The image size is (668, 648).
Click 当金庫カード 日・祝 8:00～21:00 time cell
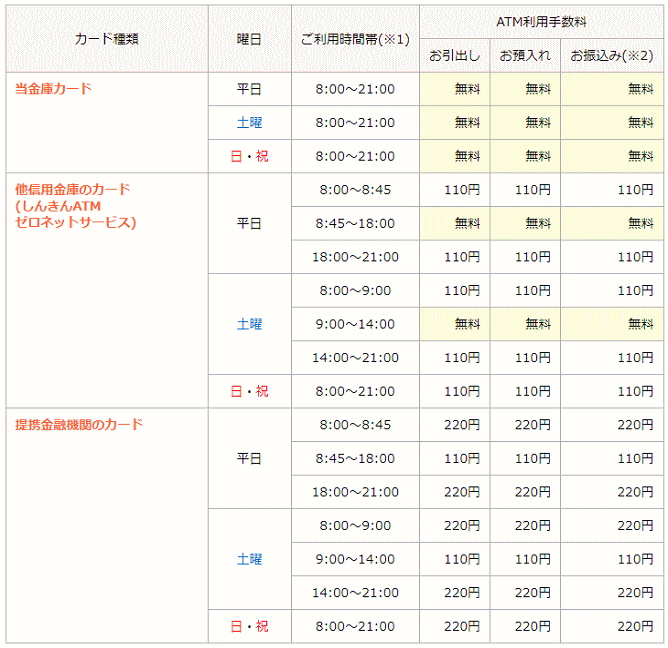pos(355,156)
